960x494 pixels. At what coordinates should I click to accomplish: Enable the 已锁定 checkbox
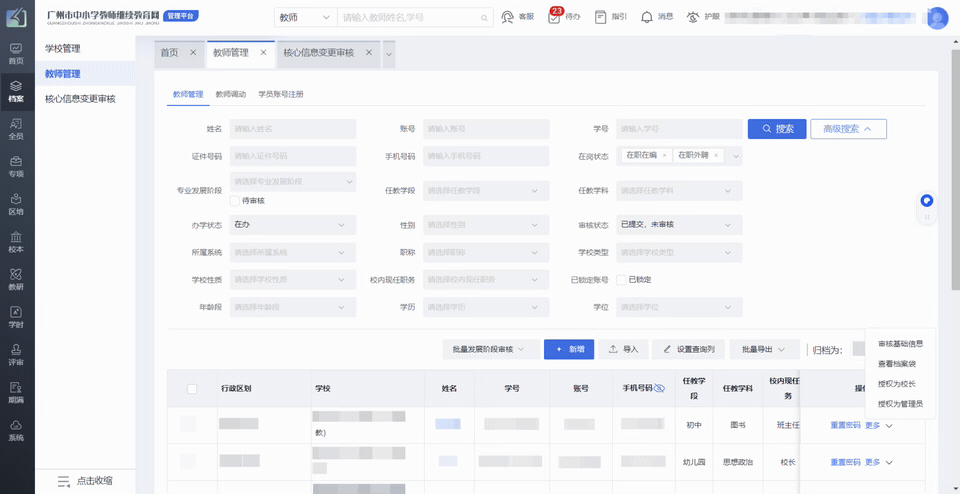pos(621,279)
